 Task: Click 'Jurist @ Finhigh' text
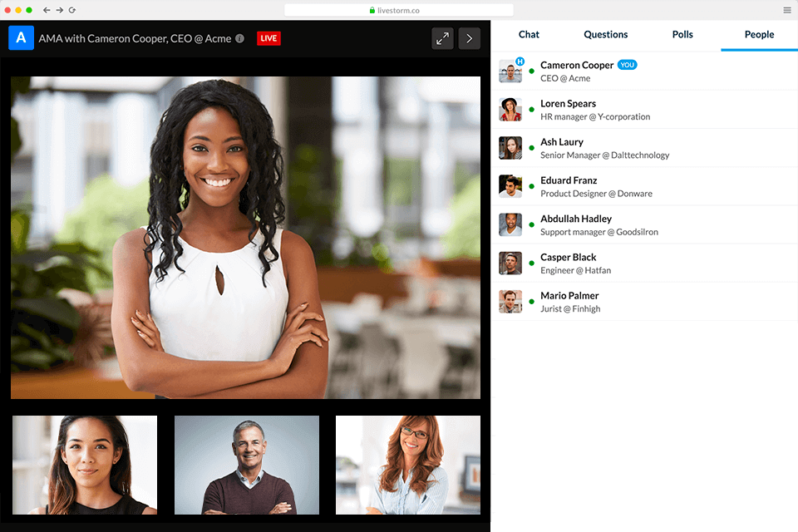point(570,309)
